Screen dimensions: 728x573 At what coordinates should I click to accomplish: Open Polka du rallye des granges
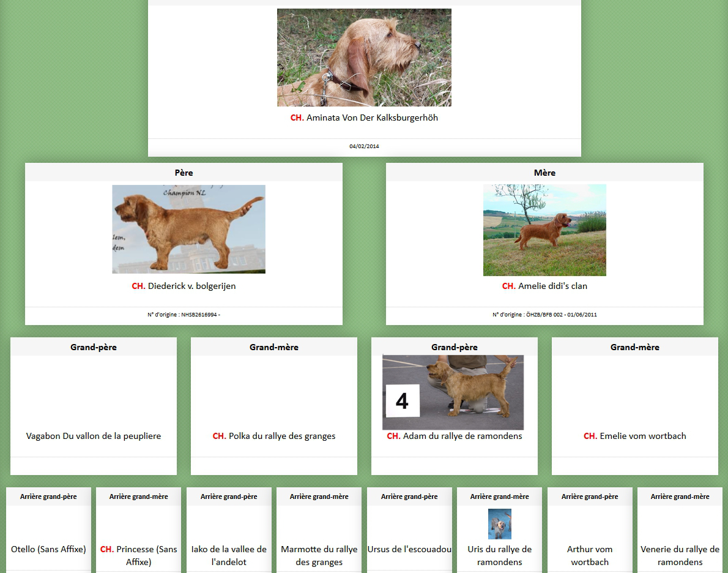(x=281, y=436)
